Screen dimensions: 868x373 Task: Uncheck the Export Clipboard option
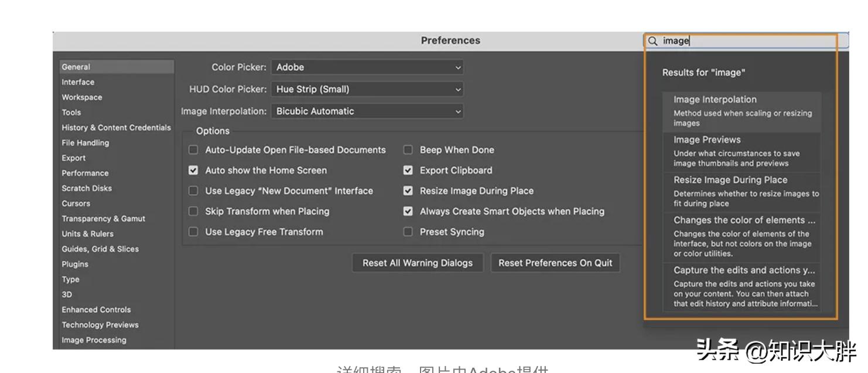(408, 171)
